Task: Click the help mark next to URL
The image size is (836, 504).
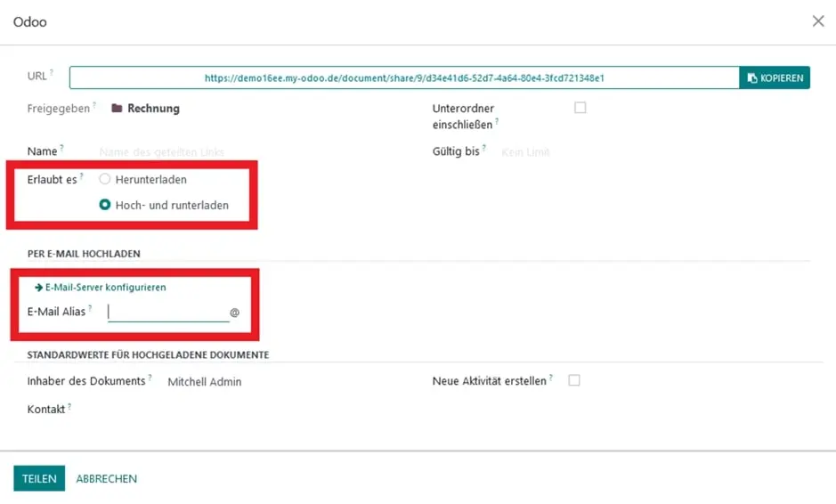Action: [52, 73]
